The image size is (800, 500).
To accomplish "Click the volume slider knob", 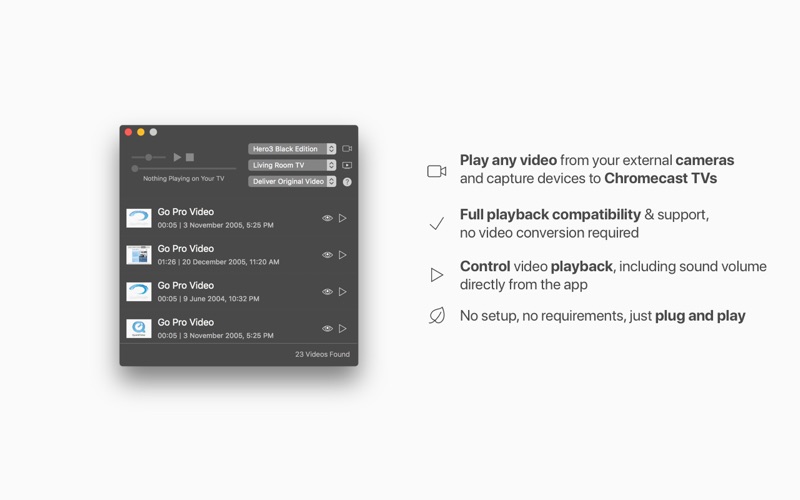I will (x=148, y=157).
